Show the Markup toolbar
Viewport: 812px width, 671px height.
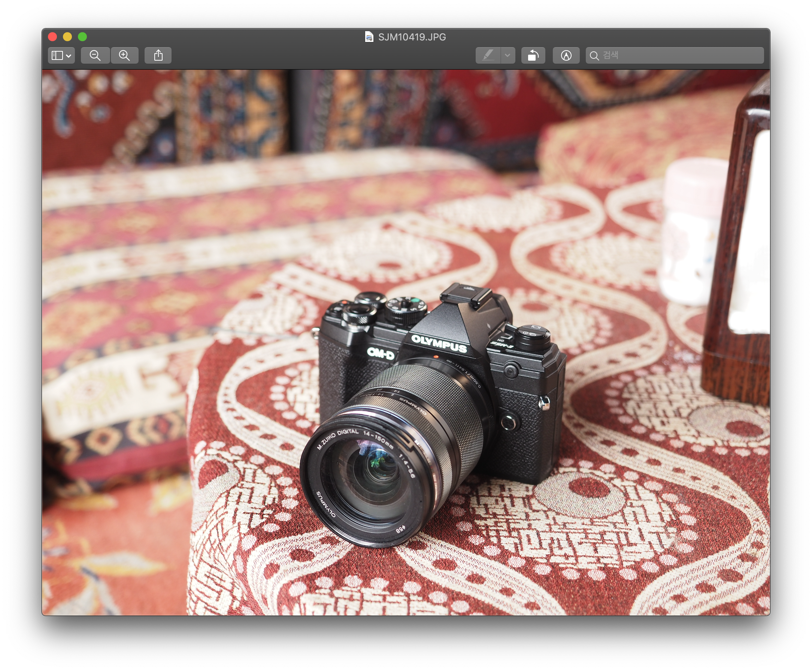tap(566, 56)
